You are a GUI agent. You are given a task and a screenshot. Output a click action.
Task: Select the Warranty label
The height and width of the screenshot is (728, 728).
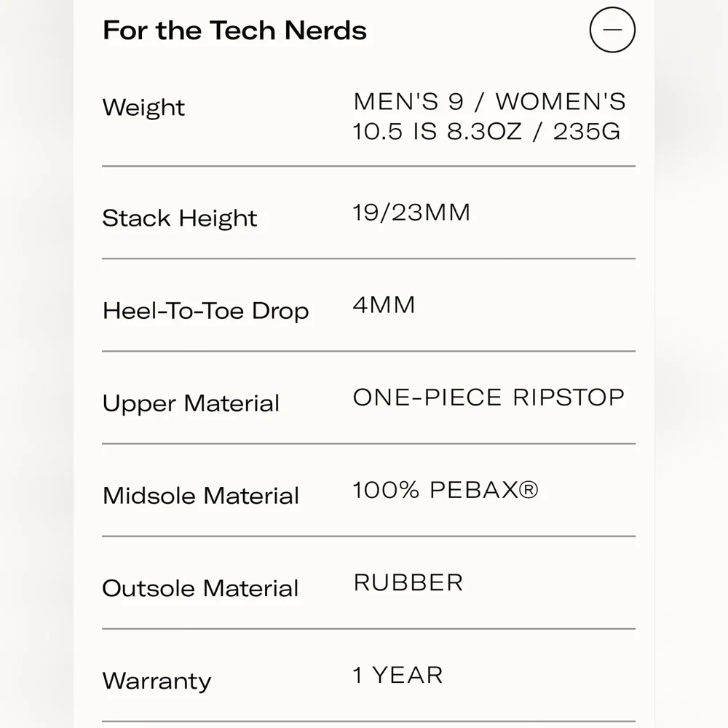pos(157,681)
